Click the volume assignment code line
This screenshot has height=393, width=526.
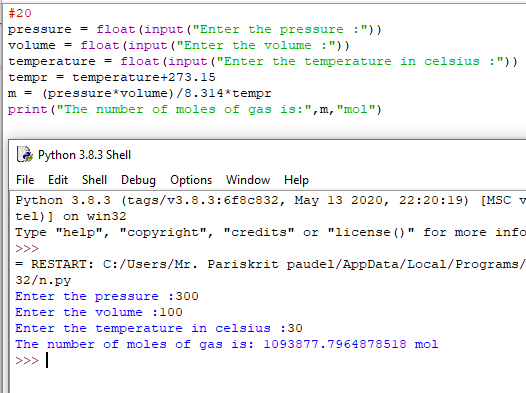tap(179, 45)
